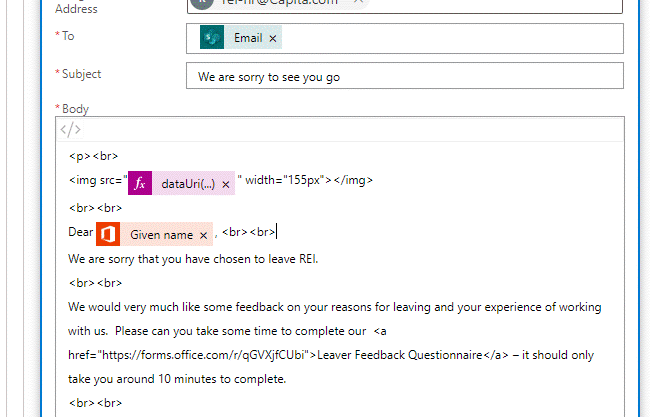Screen dimensions: 650x417
Task: Click the empty area of To field
Action: click(x=450, y=38)
